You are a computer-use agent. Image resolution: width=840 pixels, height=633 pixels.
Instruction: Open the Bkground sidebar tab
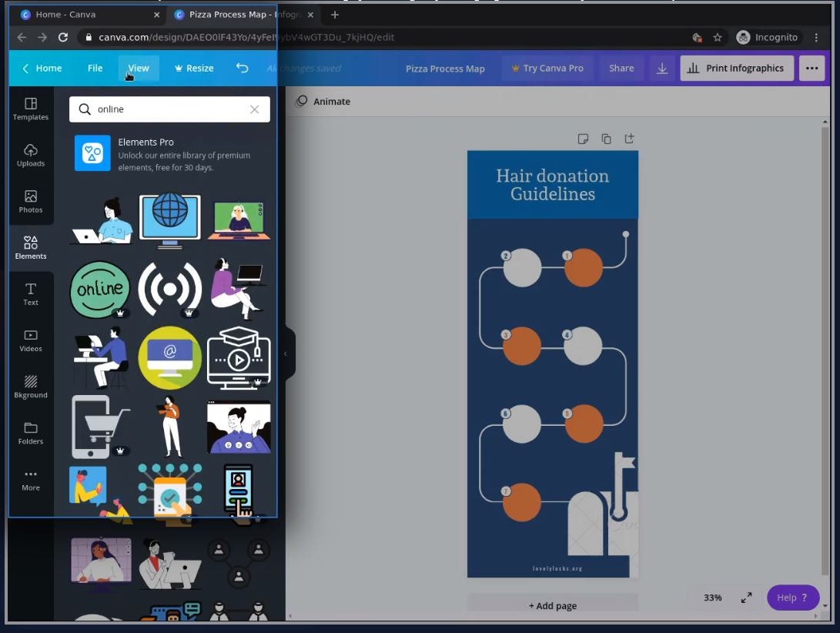(x=31, y=387)
